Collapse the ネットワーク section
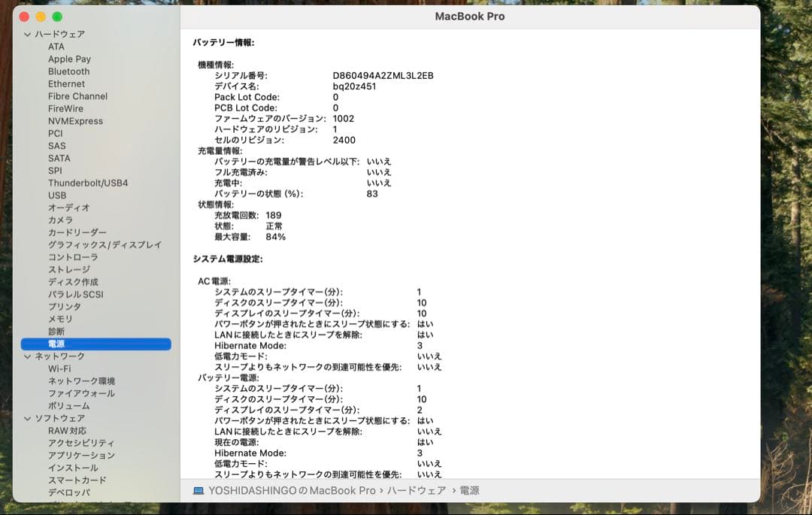 (27, 356)
